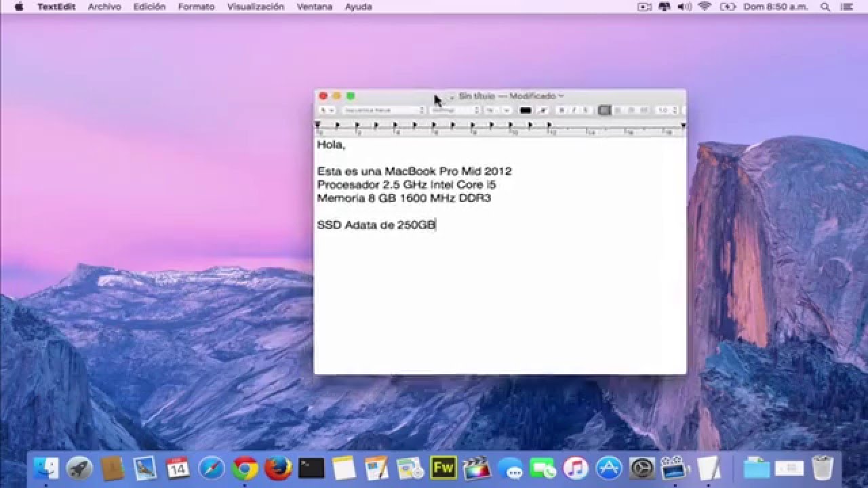Select right text alignment button
The width and height of the screenshot is (868, 488).
[x=631, y=110]
